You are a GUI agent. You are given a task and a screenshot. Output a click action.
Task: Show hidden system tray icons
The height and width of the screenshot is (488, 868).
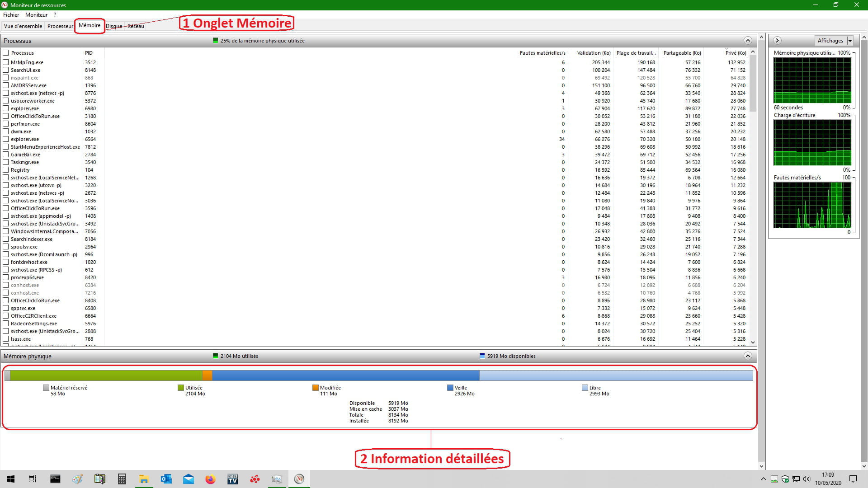point(763,479)
